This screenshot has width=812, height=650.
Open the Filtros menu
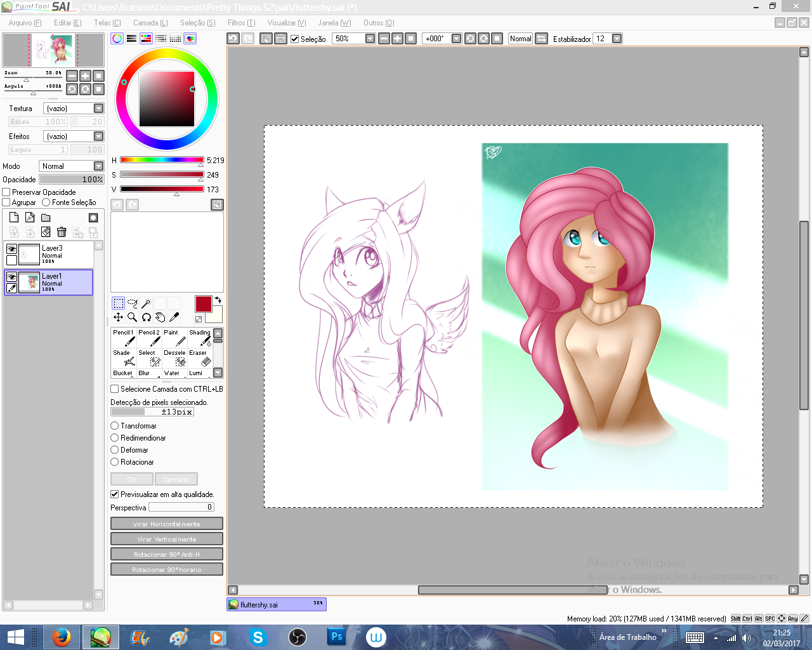point(241,23)
